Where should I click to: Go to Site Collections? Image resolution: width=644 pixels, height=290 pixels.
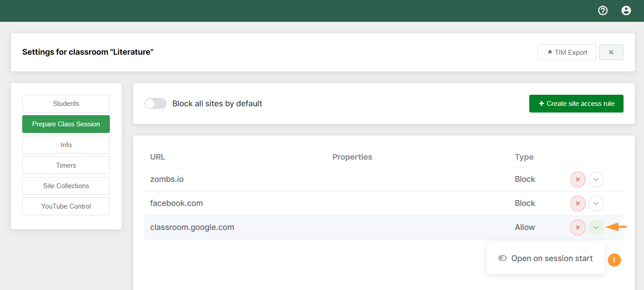click(66, 186)
